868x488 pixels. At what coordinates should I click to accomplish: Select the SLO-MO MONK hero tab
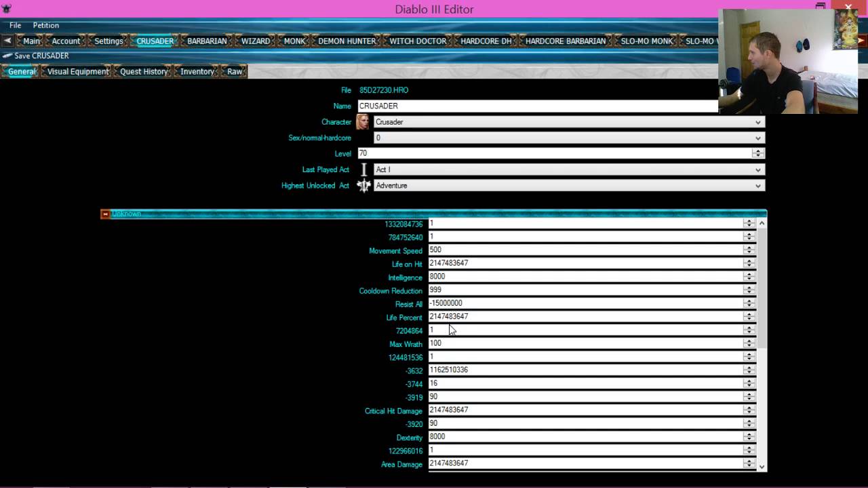(x=647, y=41)
